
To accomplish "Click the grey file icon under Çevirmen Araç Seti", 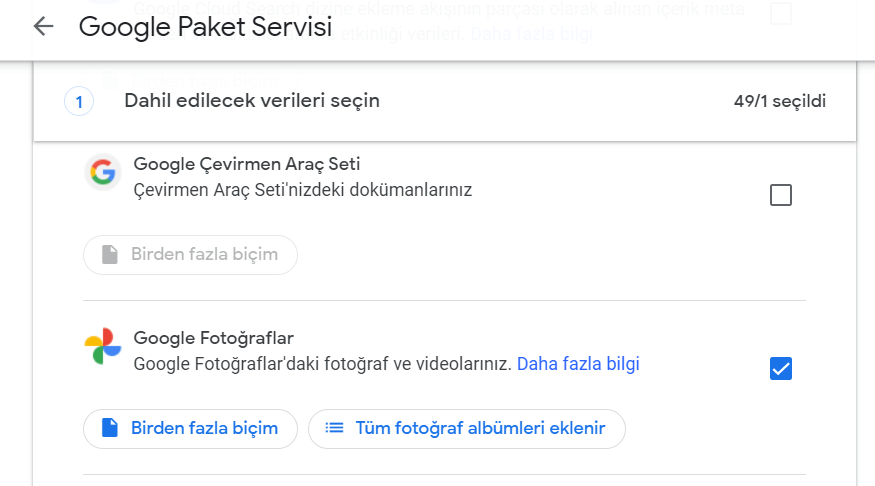I will pyautogui.click(x=111, y=255).
